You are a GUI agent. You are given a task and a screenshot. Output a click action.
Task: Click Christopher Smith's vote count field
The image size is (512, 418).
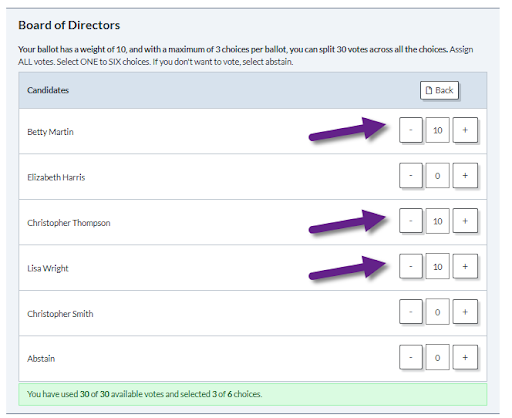point(437,312)
